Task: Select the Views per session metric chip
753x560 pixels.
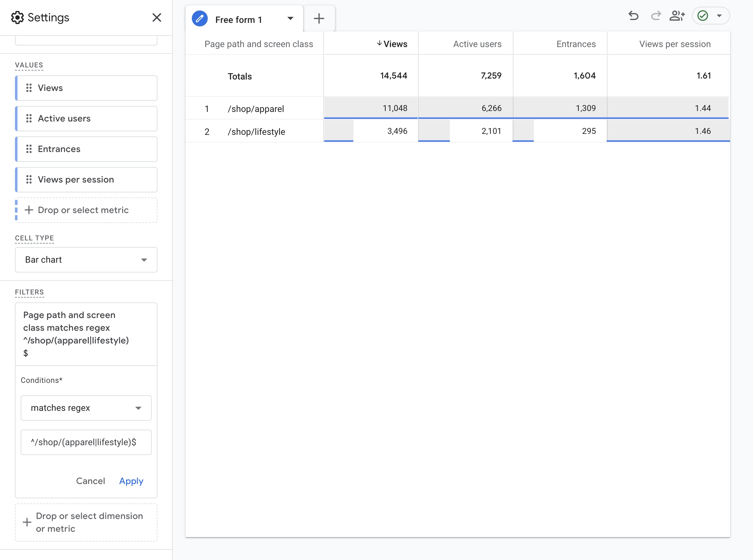Action: click(x=86, y=180)
